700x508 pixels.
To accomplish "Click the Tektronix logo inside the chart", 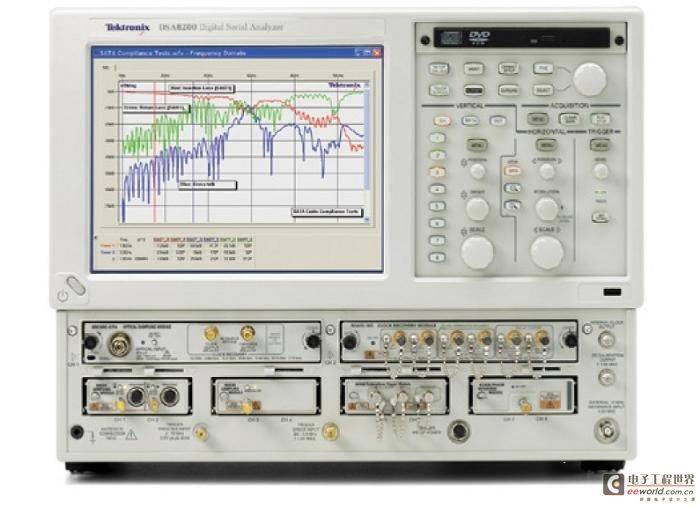I will click(x=344, y=85).
